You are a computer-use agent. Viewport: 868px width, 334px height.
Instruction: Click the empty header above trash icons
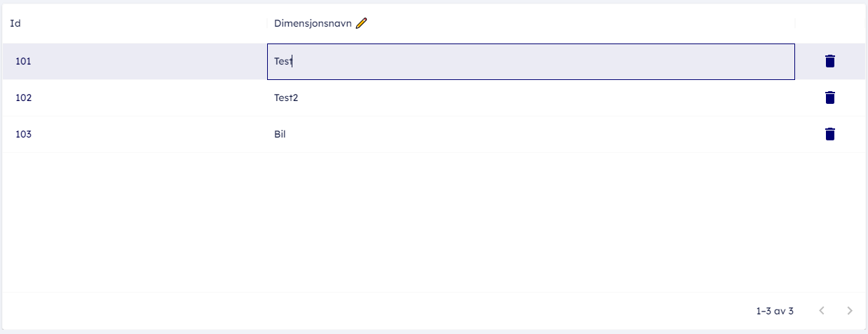[x=830, y=23]
